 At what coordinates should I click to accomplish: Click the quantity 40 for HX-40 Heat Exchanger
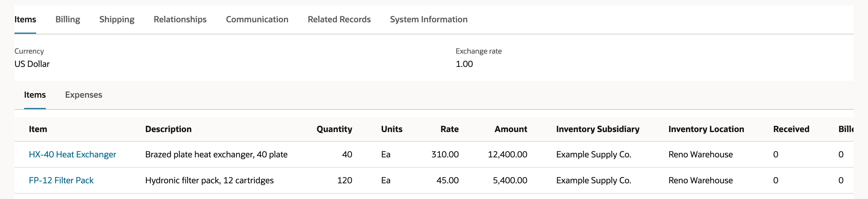(x=347, y=154)
